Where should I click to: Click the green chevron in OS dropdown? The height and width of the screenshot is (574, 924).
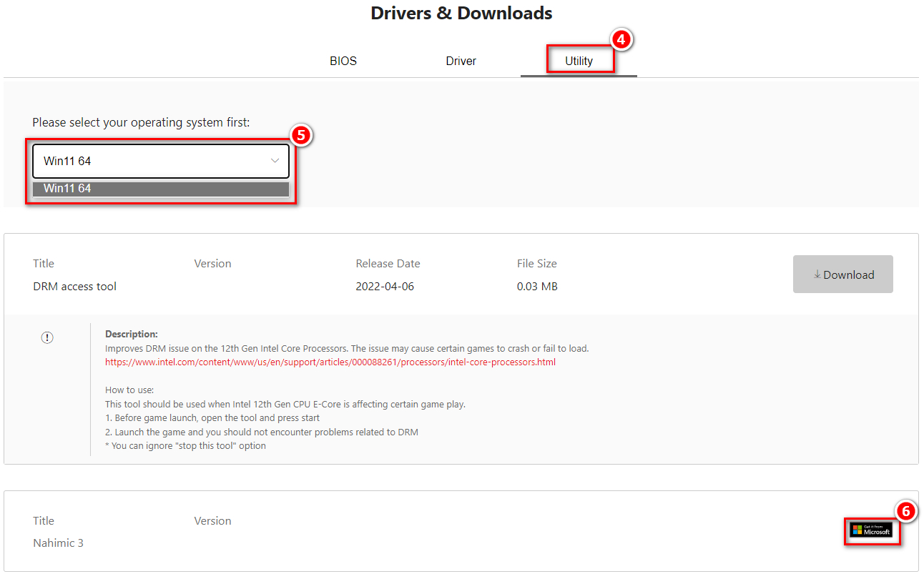coord(275,161)
